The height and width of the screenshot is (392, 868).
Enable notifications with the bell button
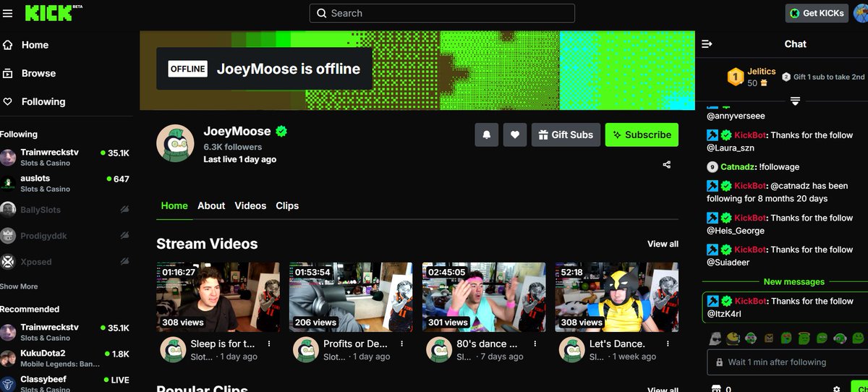486,135
